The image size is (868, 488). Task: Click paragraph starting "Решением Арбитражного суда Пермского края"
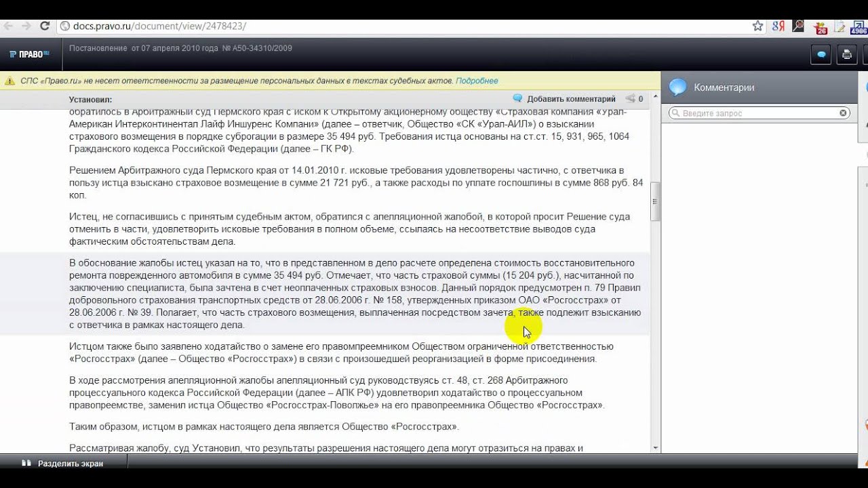coord(356,182)
